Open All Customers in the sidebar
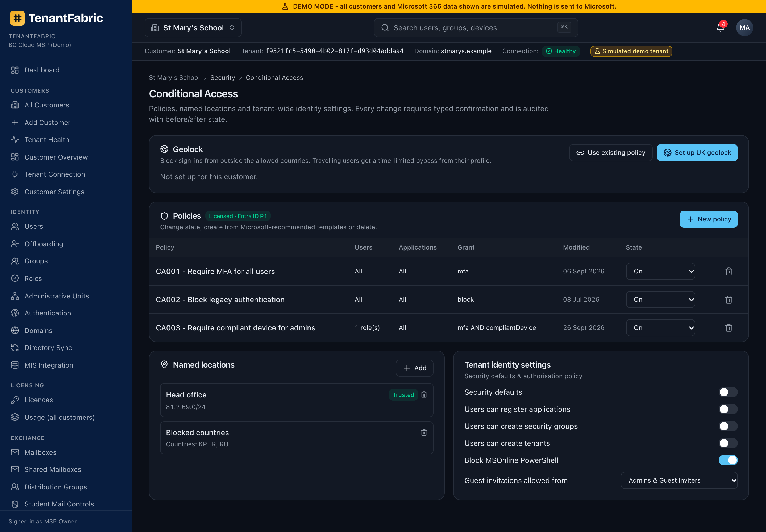The height and width of the screenshot is (532, 766). point(66,105)
